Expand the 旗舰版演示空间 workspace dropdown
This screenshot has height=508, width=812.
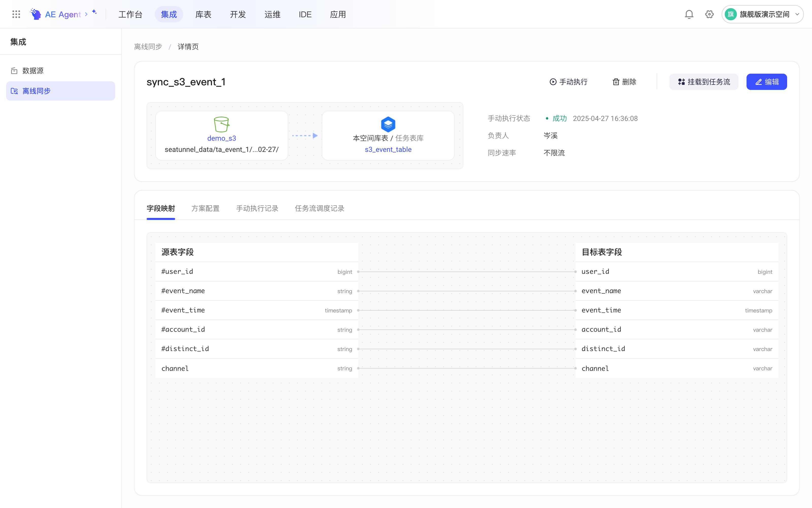click(762, 14)
